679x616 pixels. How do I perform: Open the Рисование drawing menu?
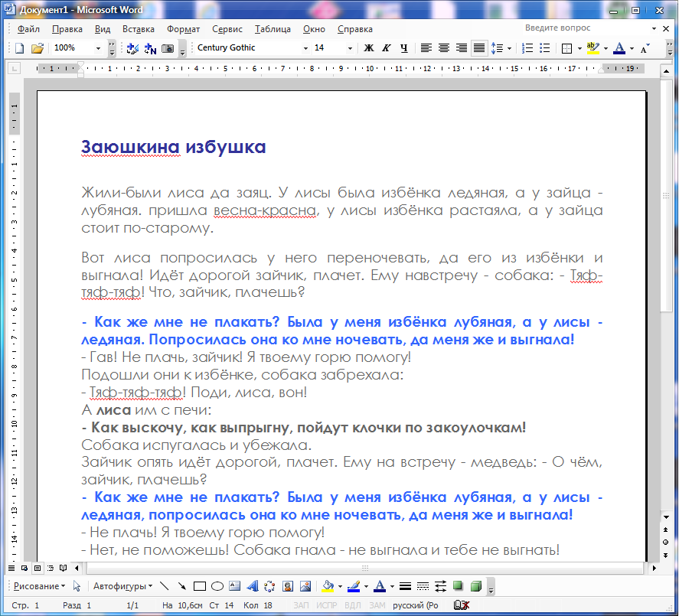(39, 586)
